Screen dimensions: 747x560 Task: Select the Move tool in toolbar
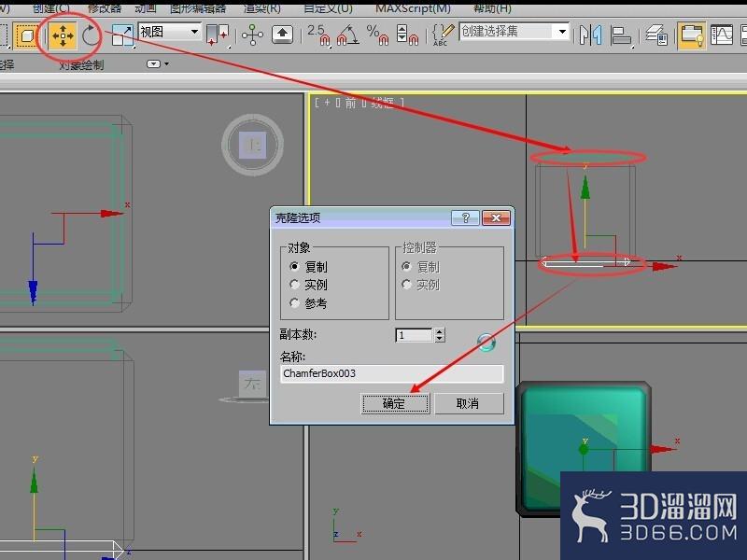(63, 35)
